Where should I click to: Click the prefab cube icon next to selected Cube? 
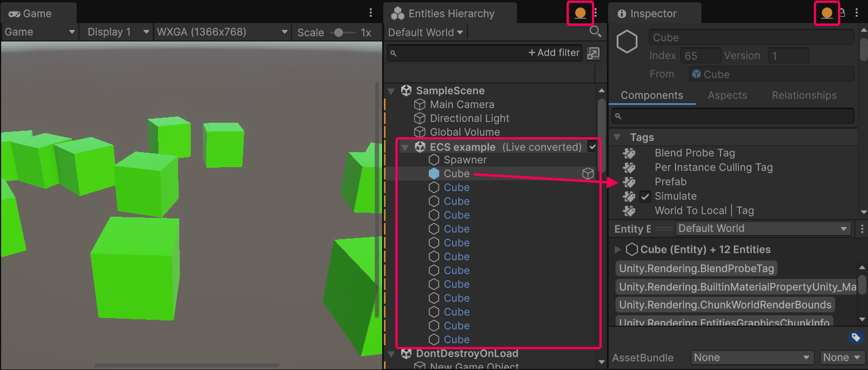[x=587, y=173]
